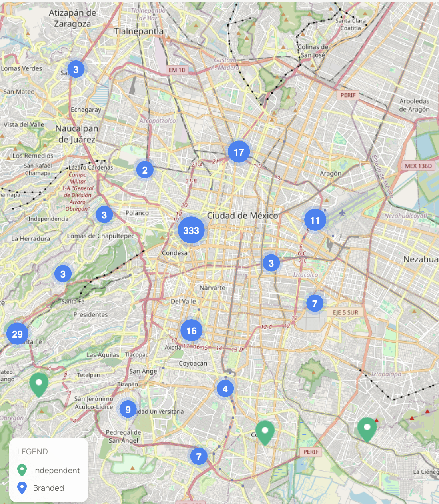Click the "Ciudad de México" map label
The image size is (439, 504).
(242, 216)
